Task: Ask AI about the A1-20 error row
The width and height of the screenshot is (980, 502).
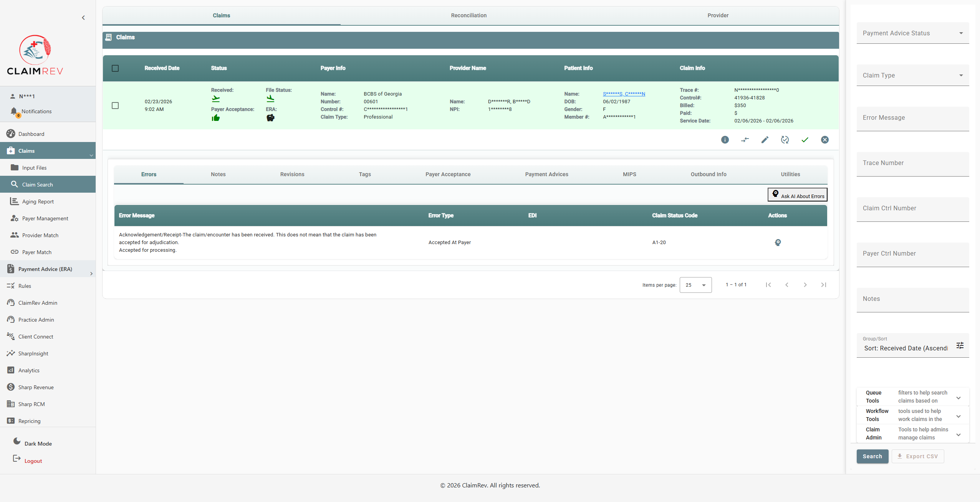Action: pos(778,243)
